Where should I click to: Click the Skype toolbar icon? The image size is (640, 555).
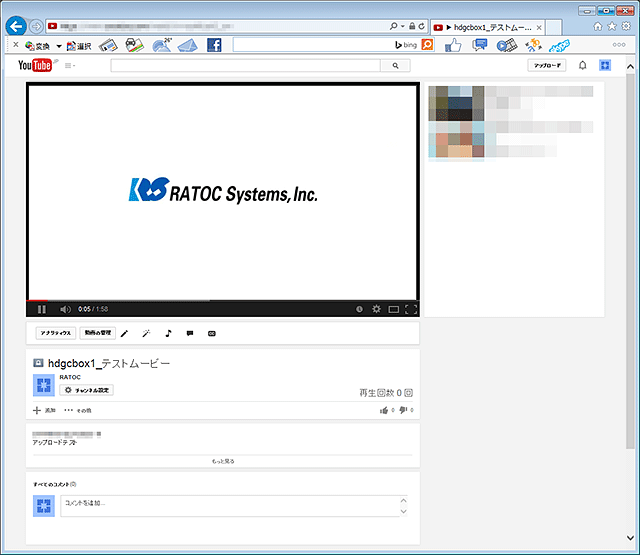coord(559,46)
